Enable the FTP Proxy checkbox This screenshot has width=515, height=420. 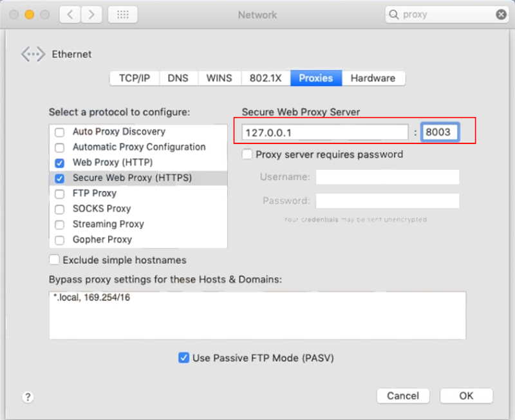coord(59,194)
